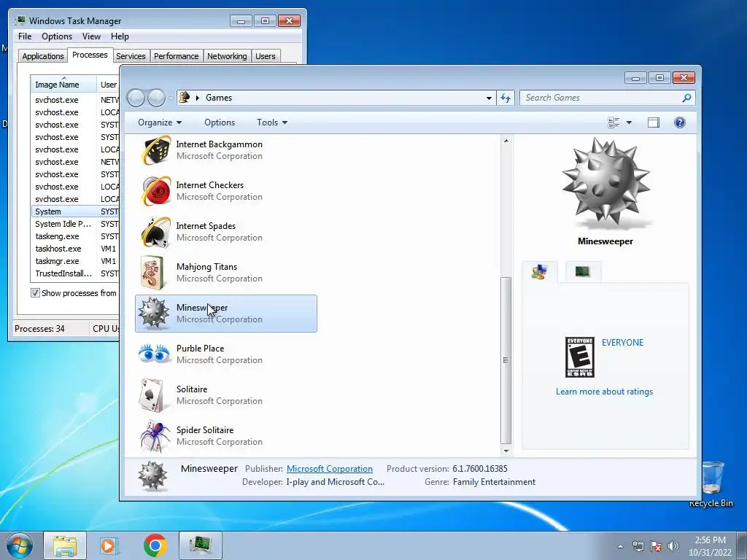This screenshot has width=747, height=560.
Task: Open the View menu in Task Manager
Action: coord(91,36)
